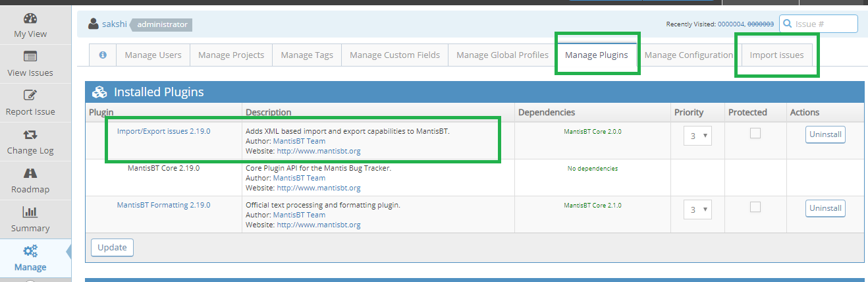868x282 pixels.
Task: Click the Installed Plugins cubes icon
Action: coord(99,92)
